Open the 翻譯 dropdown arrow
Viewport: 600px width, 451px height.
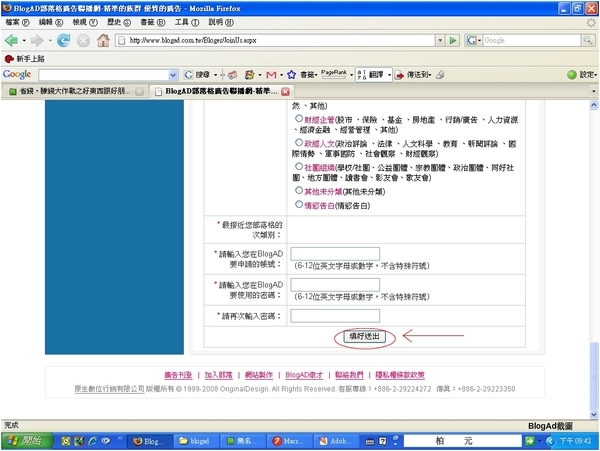click(x=389, y=75)
